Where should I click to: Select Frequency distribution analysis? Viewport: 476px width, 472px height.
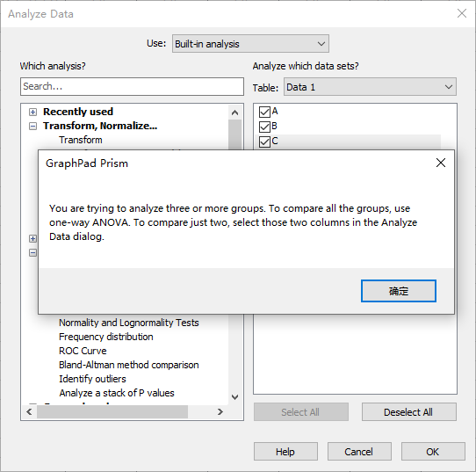pyautogui.click(x=106, y=337)
